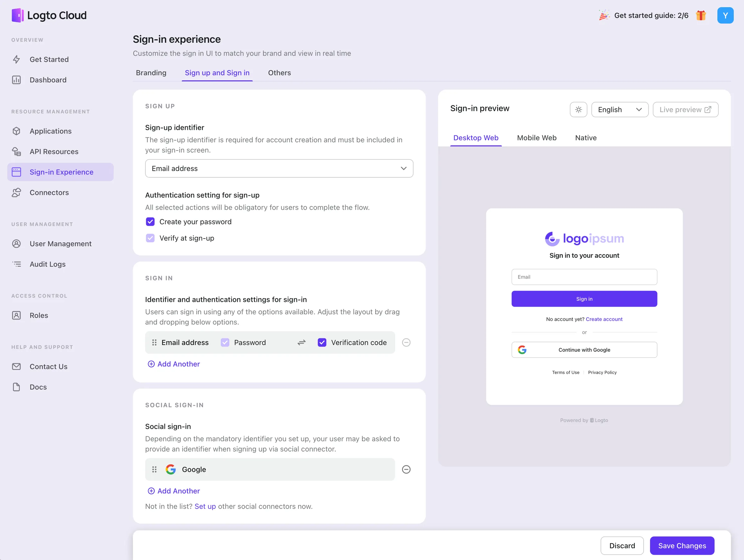This screenshot has height=560, width=744.
Task: Open Connectors using its sidebar icon
Action: pos(17,192)
